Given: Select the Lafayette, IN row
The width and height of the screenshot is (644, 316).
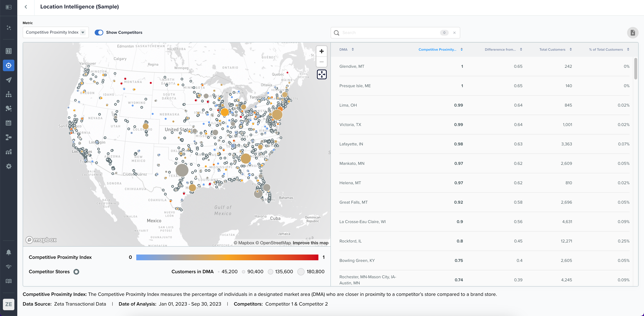Looking at the screenshot, I should [484, 144].
